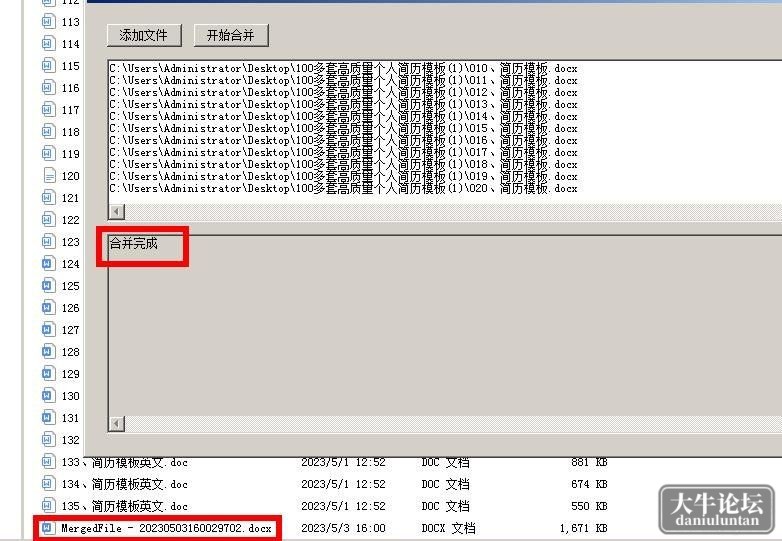
Task: Select the Word icon of file 130
Action: (x=48, y=395)
